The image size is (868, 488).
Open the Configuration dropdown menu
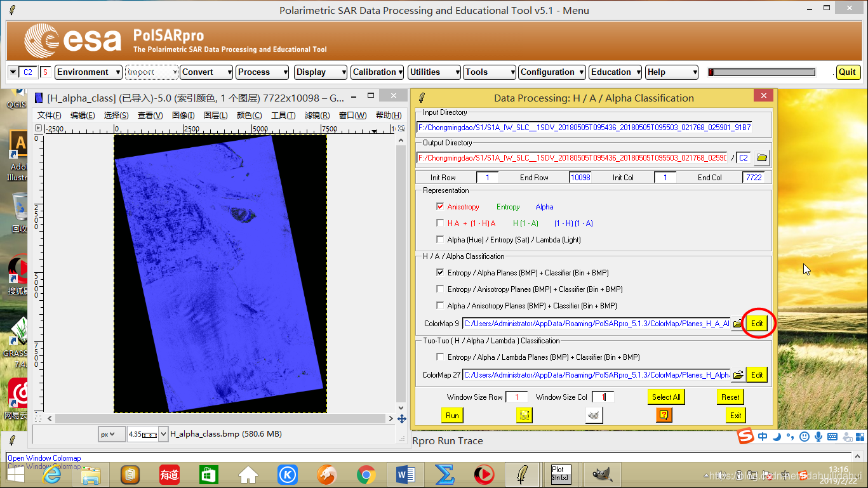(x=552, y=72)
